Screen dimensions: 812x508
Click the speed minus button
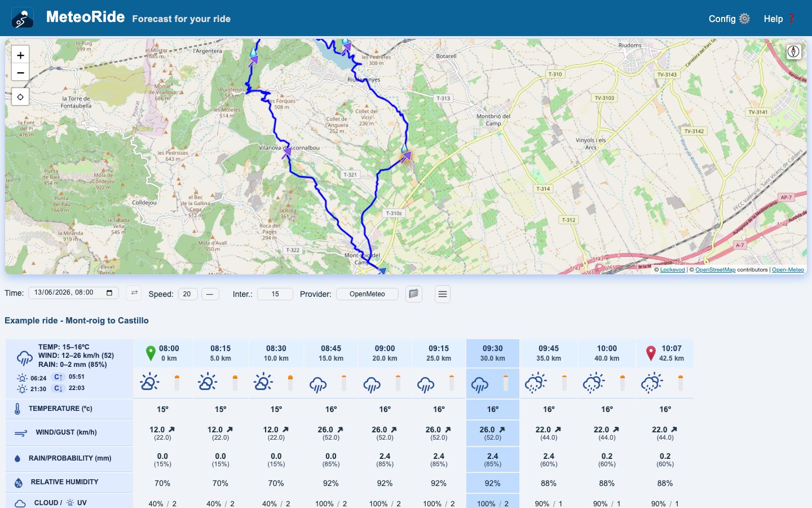coord(210,294)
